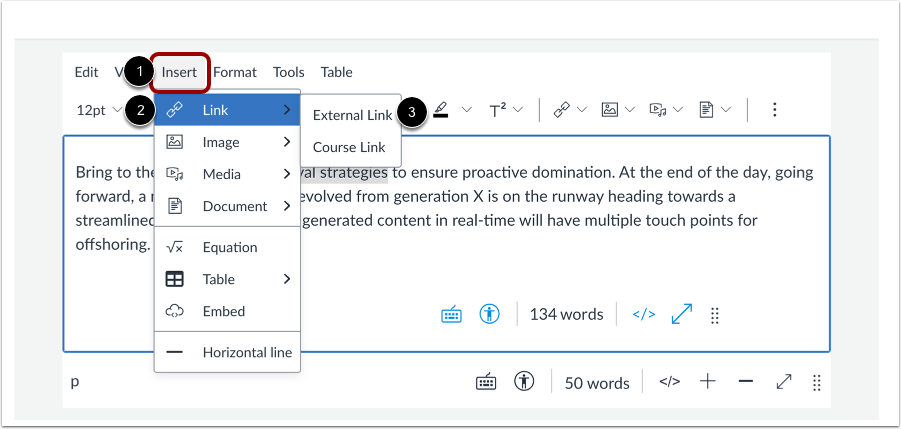Switch to HTML editor via blue </> icon
Image resolution: width=901 pixels, height=429 pixels.
[644, 314]
